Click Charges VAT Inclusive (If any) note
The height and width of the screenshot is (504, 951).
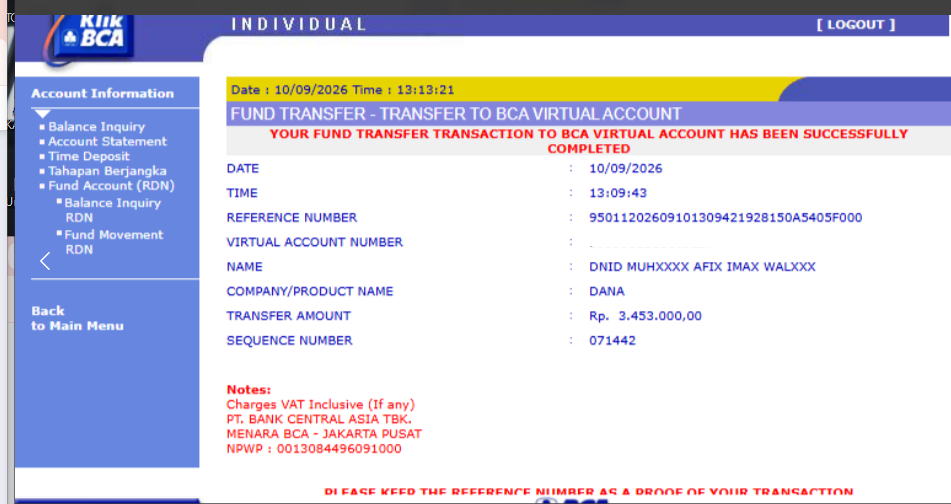321,404
